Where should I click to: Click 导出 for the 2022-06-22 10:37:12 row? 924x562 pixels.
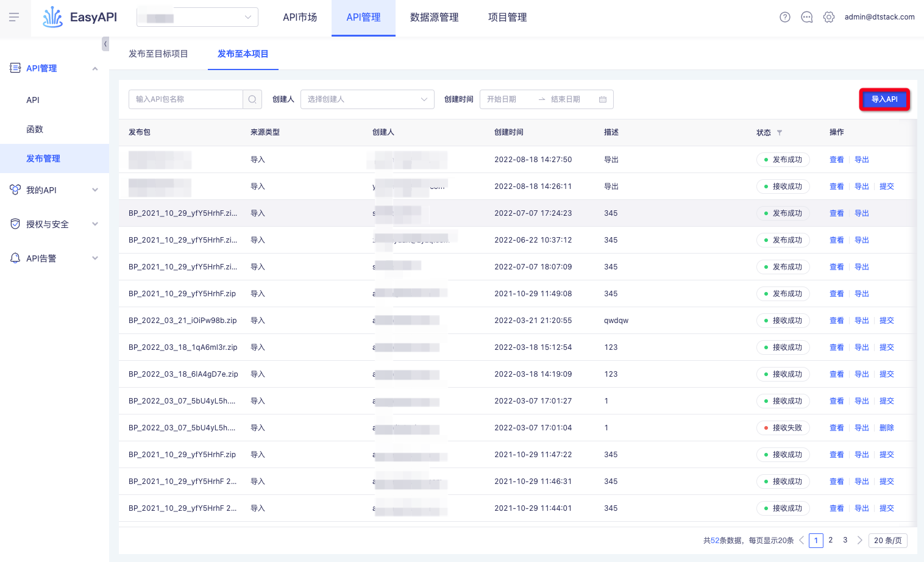click(862, 240)
